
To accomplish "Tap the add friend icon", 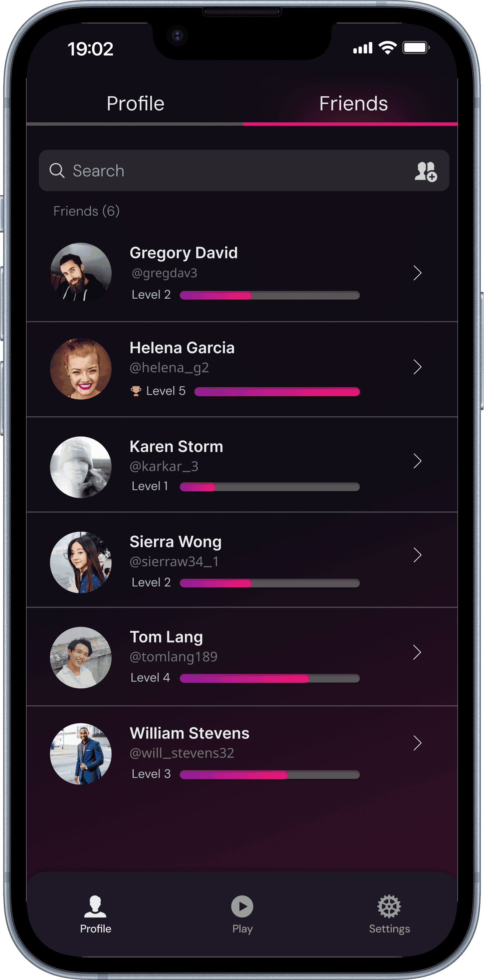I will pos(425,171).
